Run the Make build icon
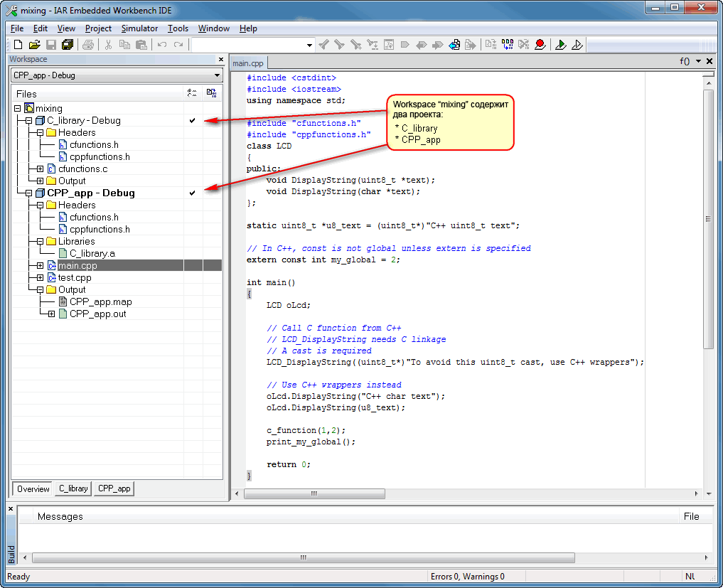Viewport: 723px width, 588px height. 508,45
